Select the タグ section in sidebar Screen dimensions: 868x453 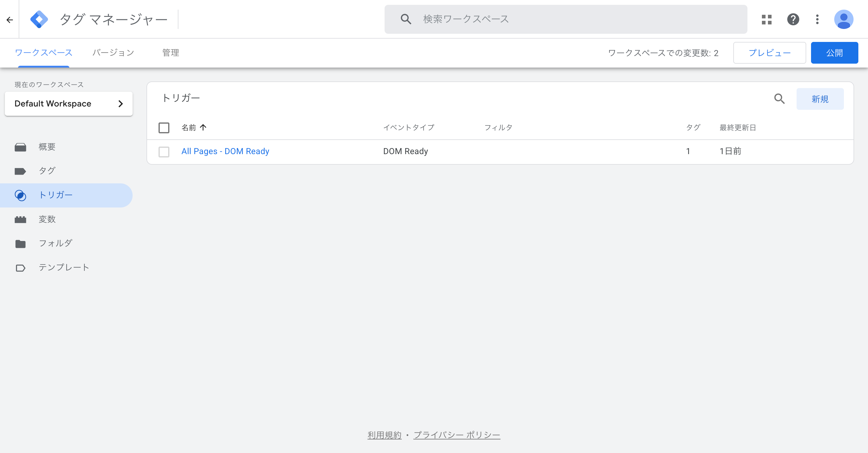[x=47, y=171]
